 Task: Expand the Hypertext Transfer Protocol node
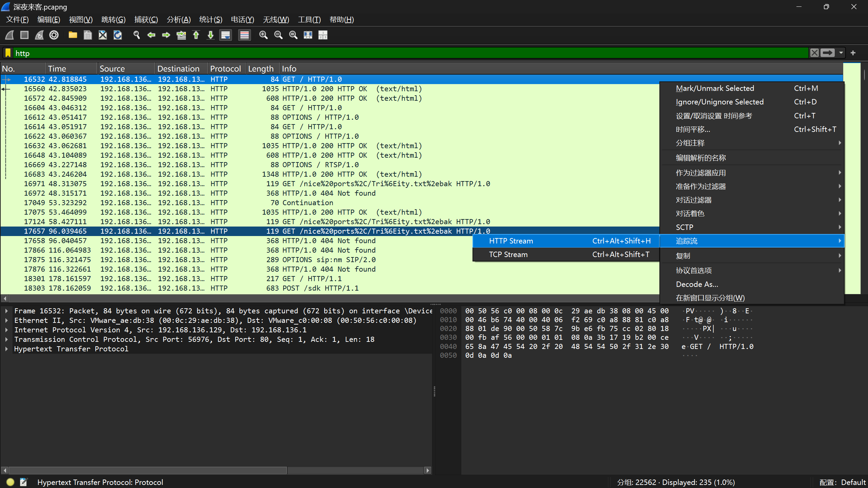point(6,349)
